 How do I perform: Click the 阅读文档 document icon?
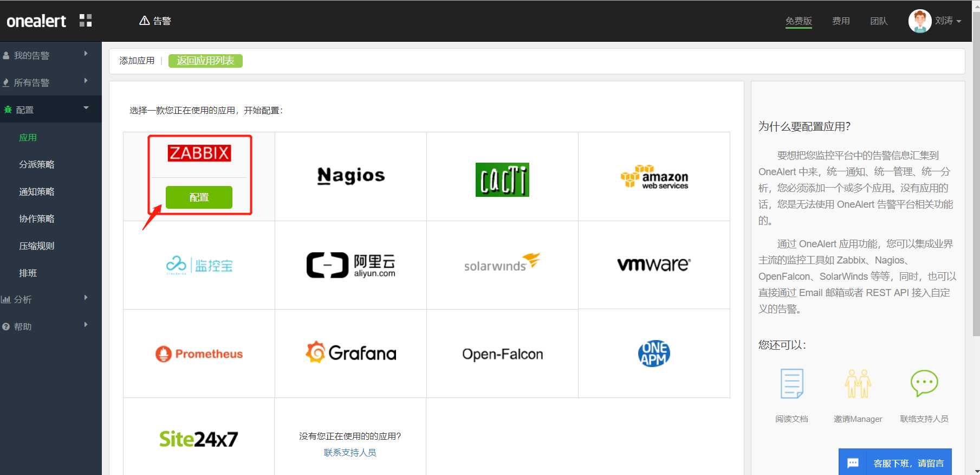(x=791, y=383)
